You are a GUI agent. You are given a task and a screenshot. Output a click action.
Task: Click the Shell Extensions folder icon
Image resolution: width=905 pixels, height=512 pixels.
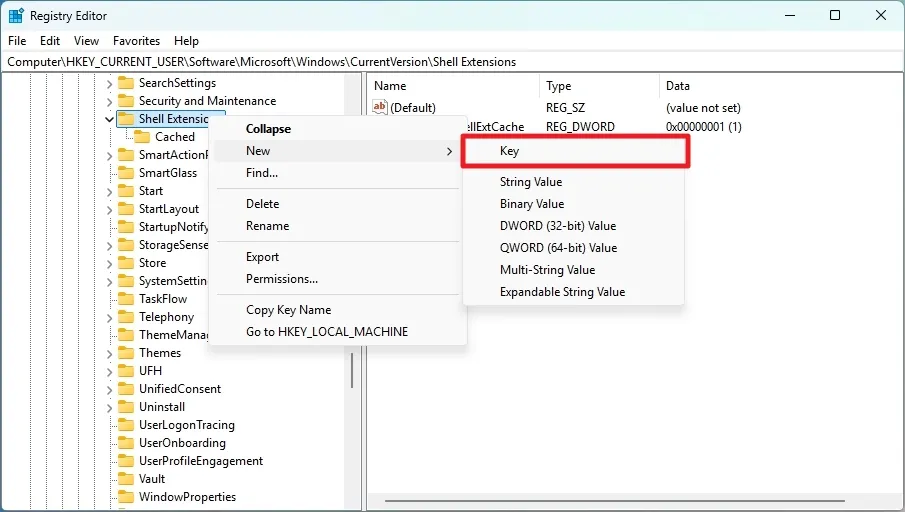[126, 119]
